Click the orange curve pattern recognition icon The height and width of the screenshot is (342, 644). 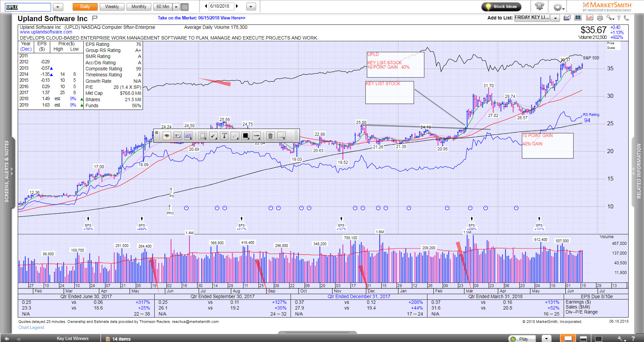[589, 18]
